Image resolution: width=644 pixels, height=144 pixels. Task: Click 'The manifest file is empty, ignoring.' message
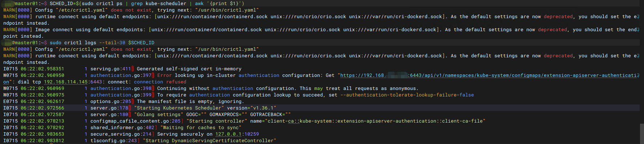[x=191, y=102]
